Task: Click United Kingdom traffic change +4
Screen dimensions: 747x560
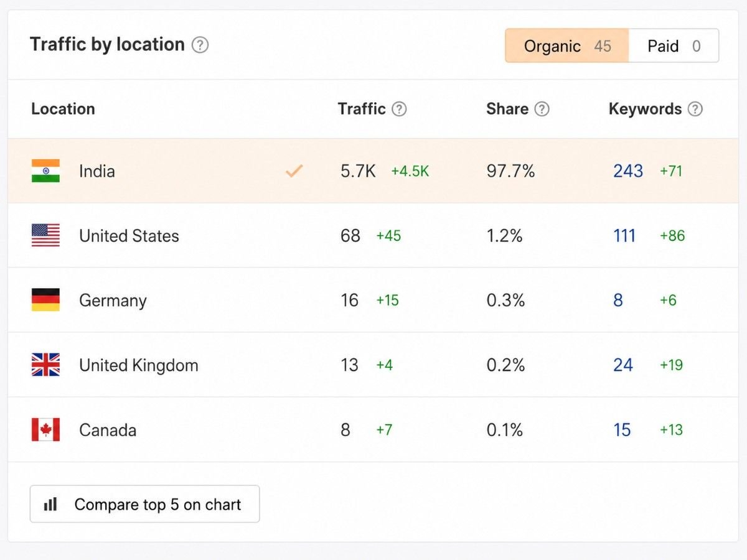Action: click(x=385, y=365)
